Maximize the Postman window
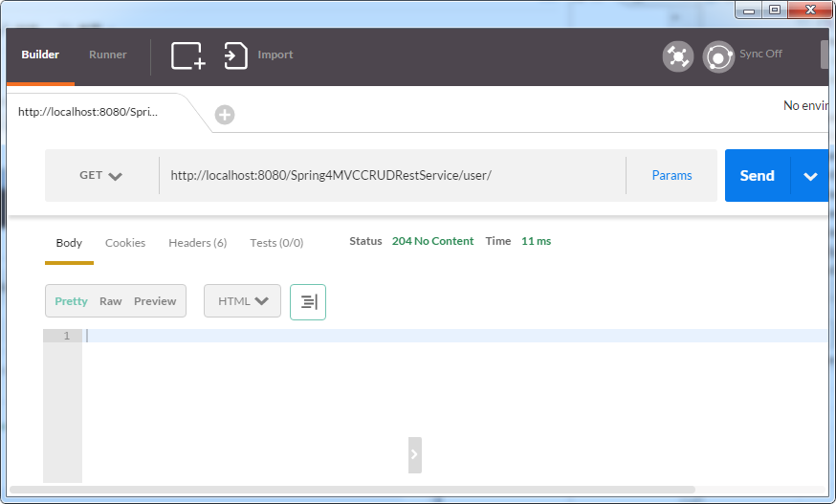Screen dimensions: 836x504 point(775,10)
